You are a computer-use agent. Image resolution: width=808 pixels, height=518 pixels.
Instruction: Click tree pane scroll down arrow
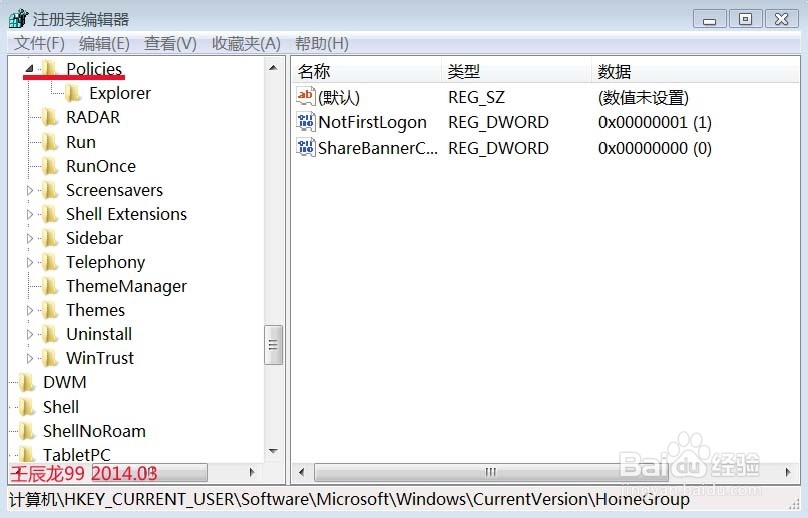point(274,452)
